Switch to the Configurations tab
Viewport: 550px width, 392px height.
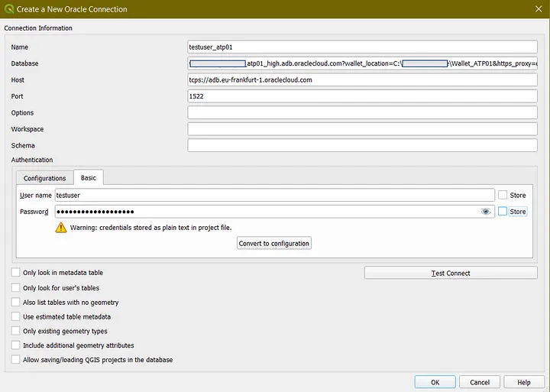(x=44, y=178)
